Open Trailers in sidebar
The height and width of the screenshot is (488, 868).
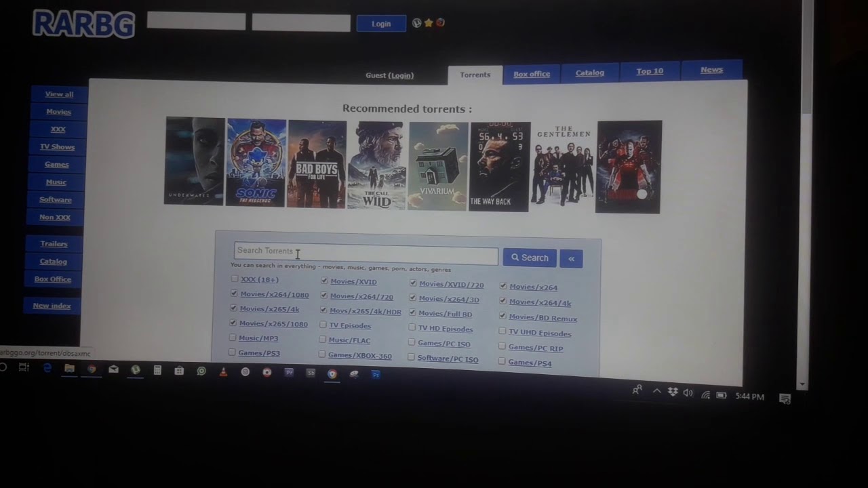(x=54, y=244)
